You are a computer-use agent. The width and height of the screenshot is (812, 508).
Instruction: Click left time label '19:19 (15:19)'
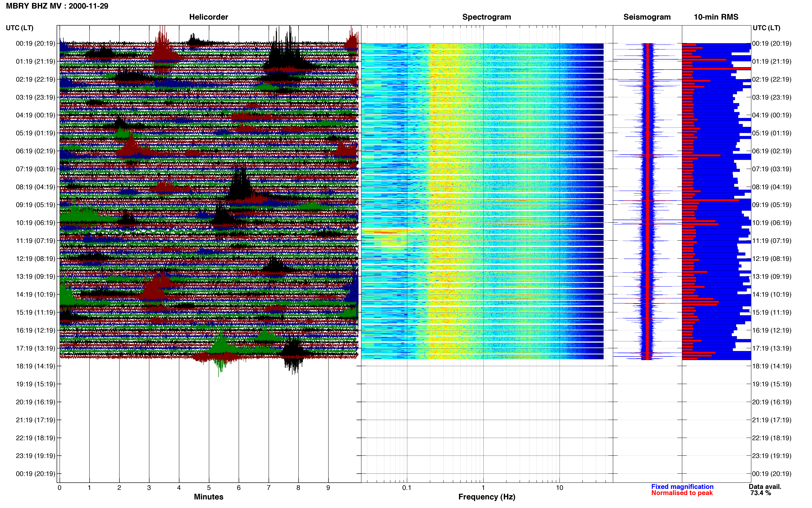point(36,384)
